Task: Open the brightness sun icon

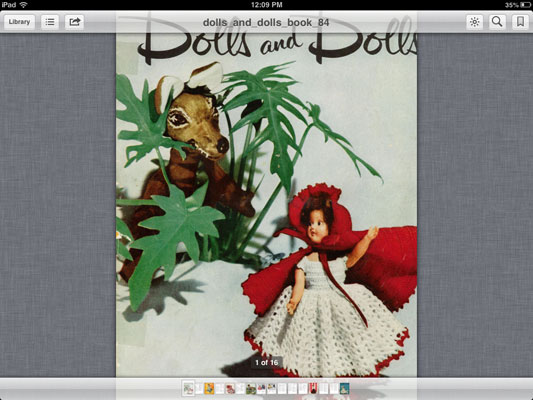Action: (x=475, y=22)
